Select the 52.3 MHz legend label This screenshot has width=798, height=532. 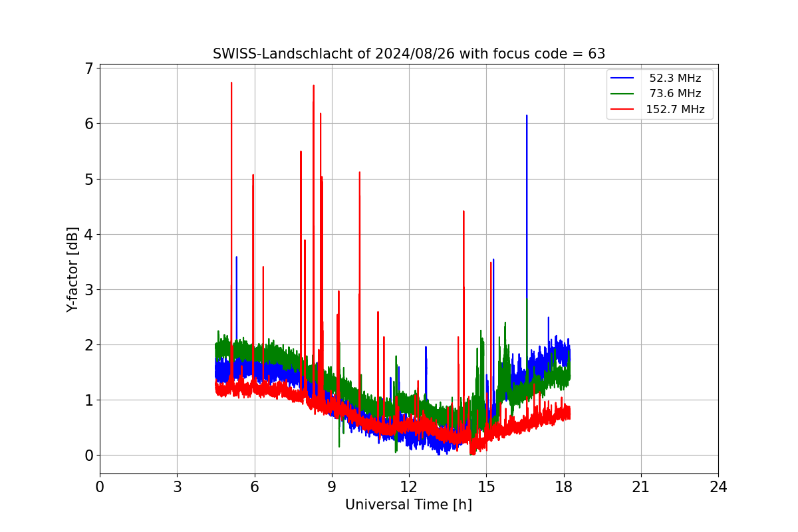pos(675,78)
